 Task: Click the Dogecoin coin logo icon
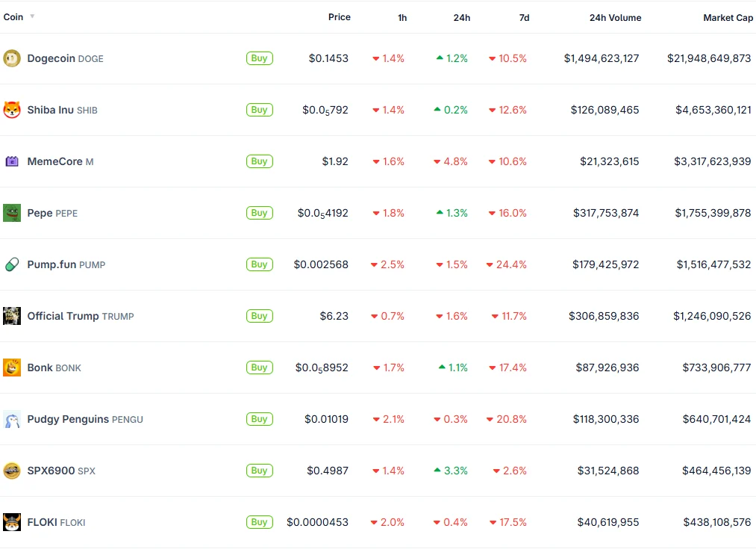(12, 58)
